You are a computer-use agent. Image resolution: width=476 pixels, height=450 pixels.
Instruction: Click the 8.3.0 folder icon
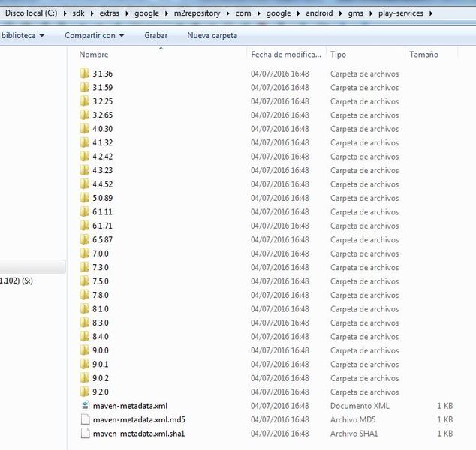(x=85, y=322)
